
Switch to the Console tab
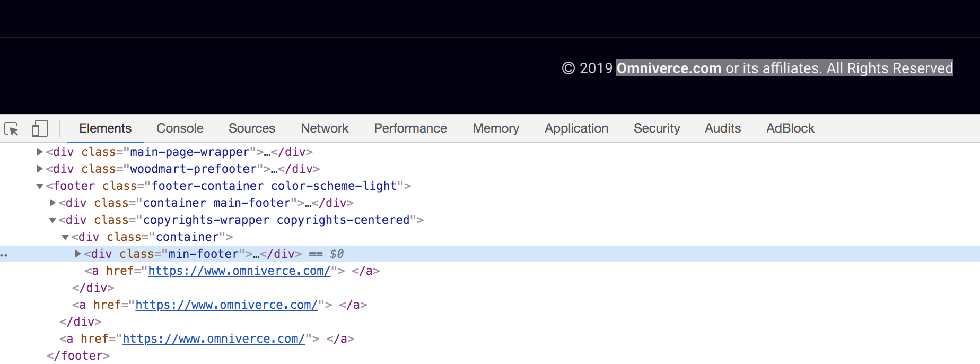click(180, 128)
